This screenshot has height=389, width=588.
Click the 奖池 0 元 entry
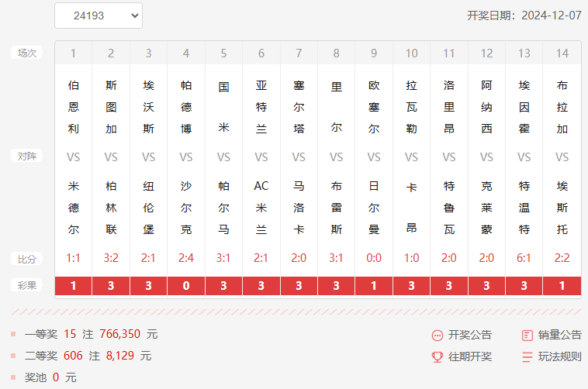50,377
